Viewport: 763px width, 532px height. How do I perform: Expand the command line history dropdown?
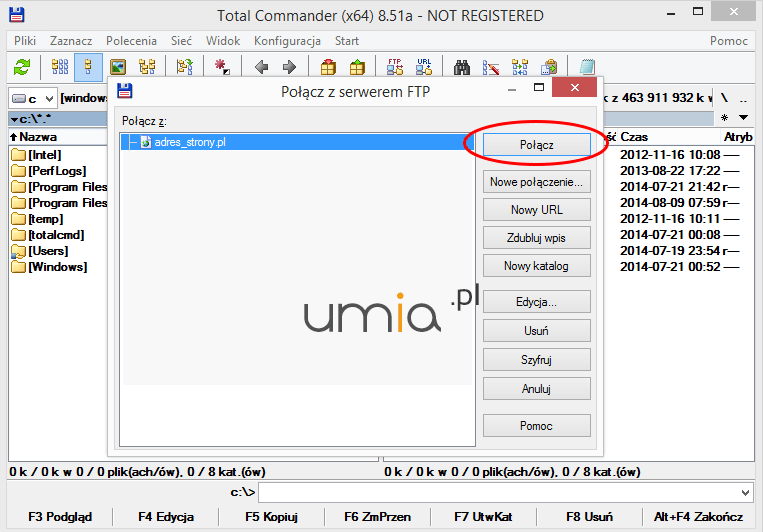(x=746, y=492)
